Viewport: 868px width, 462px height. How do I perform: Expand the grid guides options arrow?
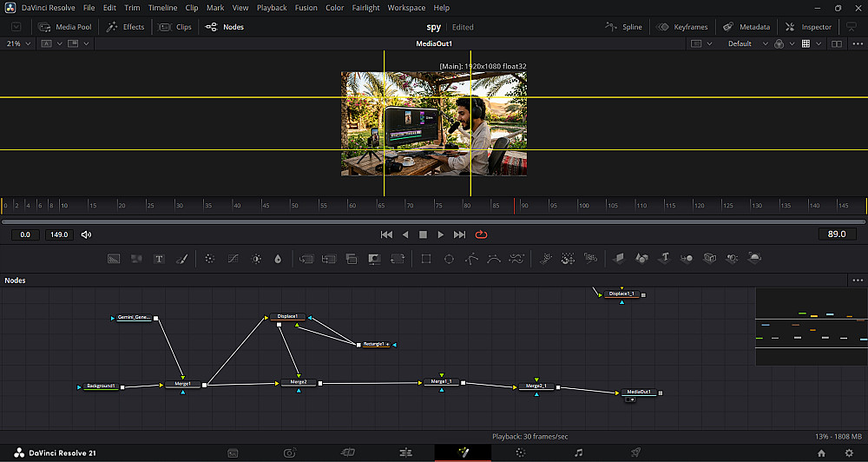pyautogui.click(x=819, y=43)
